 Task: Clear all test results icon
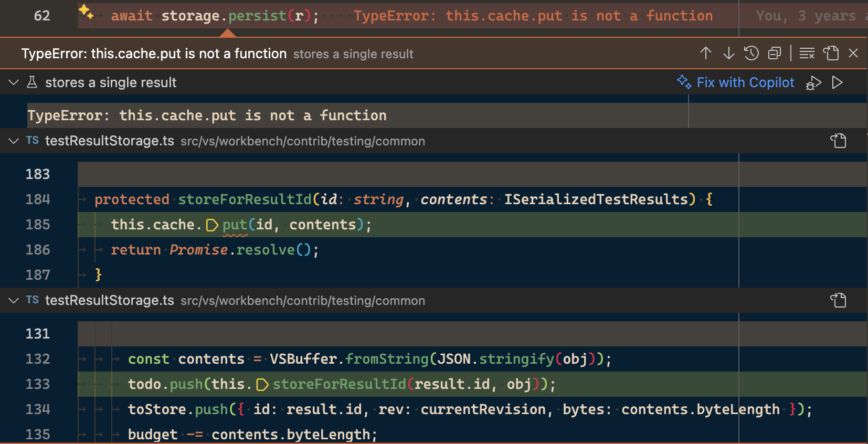807,53
